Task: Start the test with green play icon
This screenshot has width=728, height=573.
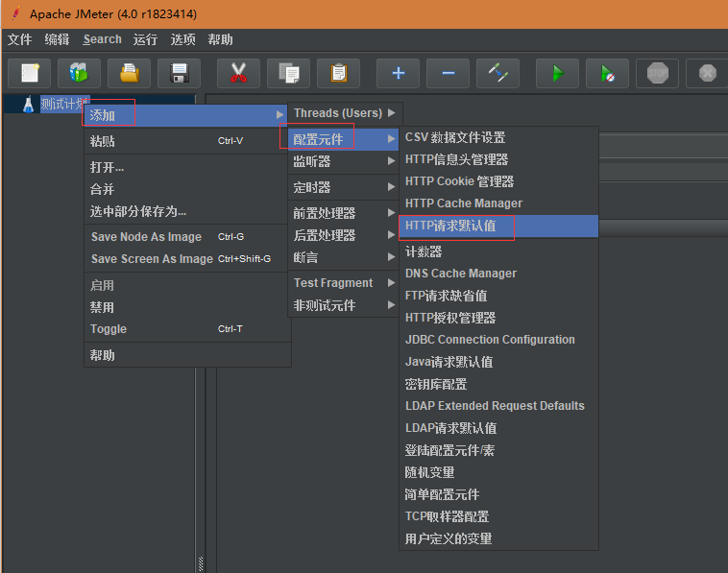Action: (x=558, y=73)
